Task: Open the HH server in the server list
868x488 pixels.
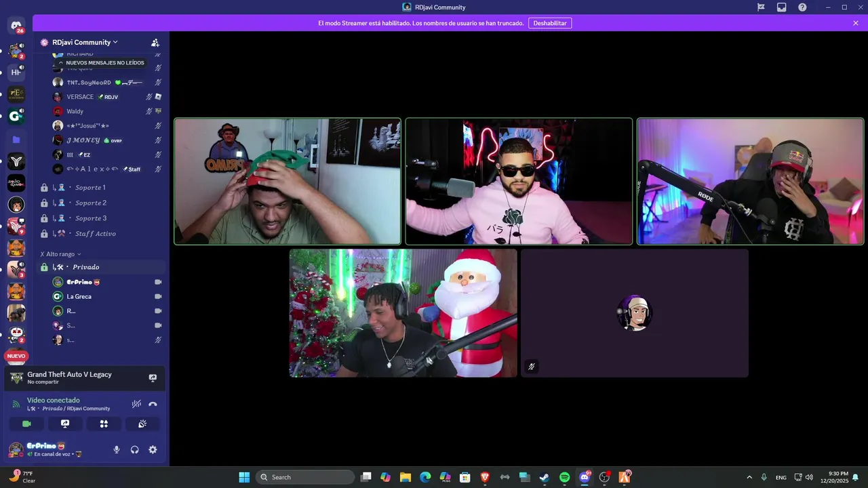Action: pos(16,72)
